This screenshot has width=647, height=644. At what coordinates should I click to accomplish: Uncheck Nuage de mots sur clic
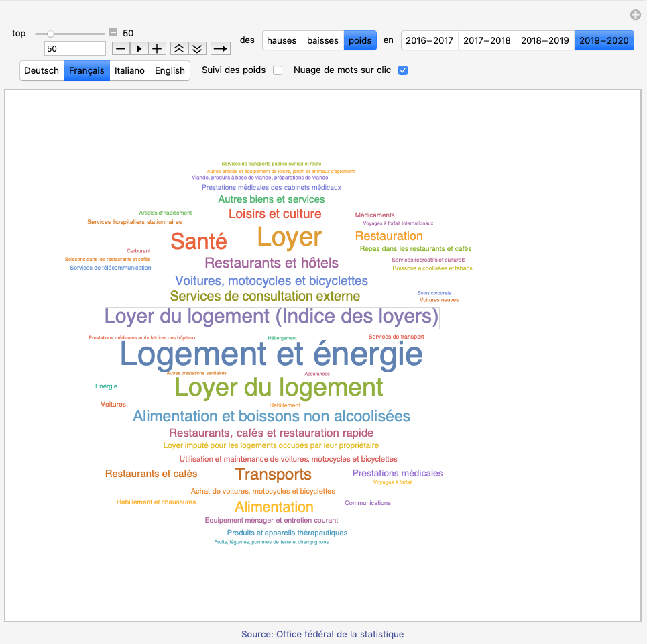[x=403, y=70]
